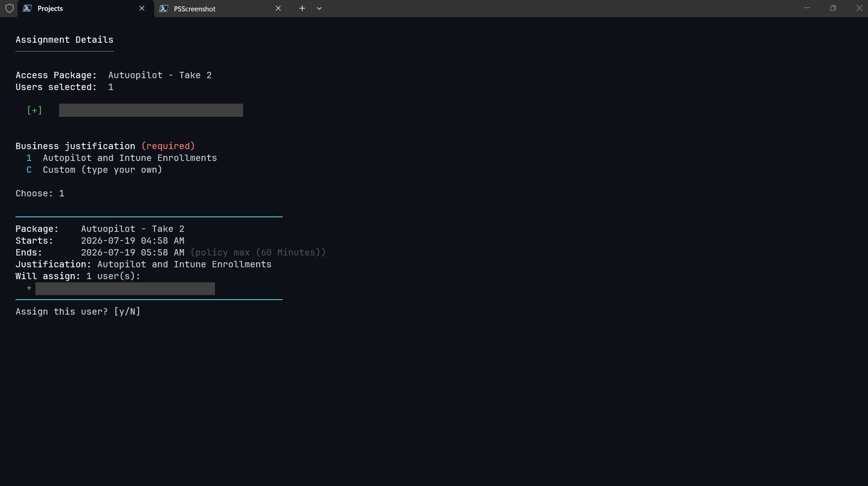The image size is (868, 486).
Task: Click 'Business justification' text
Action: click(75, 146)
